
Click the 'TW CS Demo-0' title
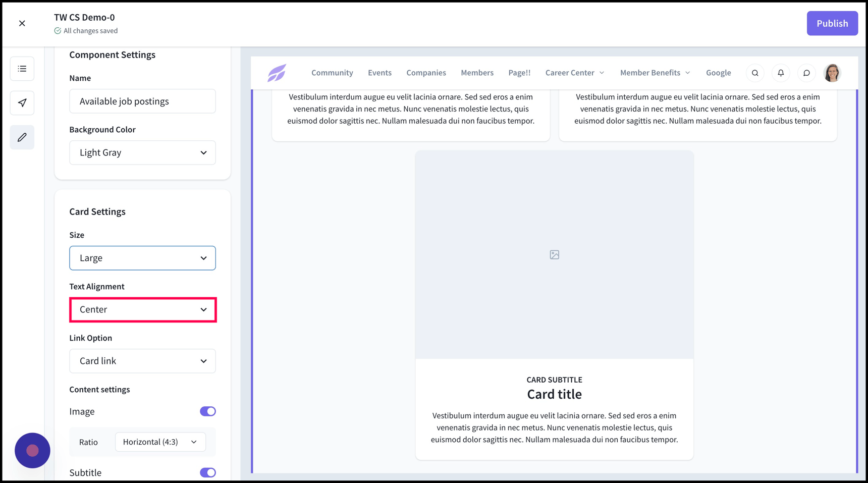(x=84, y=17)
